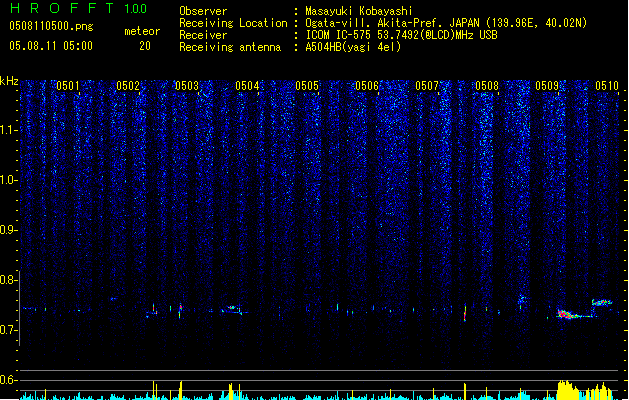The height and width of the screenshot is (400, 629).
Task: Click the 0506 time marker
Action: [x=367, y=86]
